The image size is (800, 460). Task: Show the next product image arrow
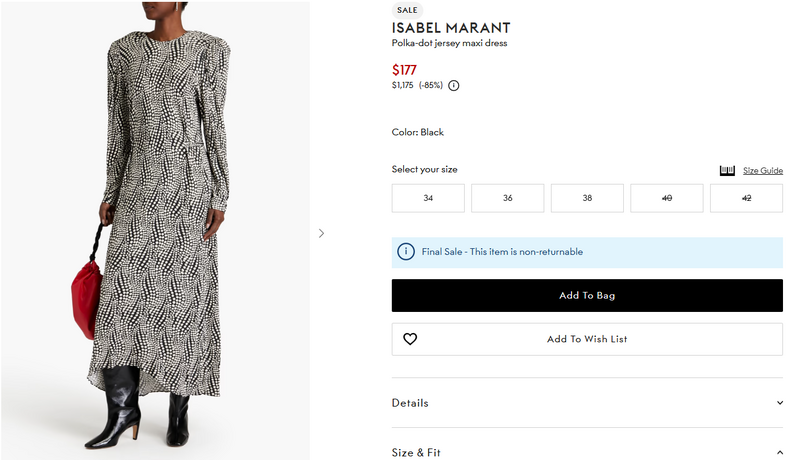click(x=321, y=233)
